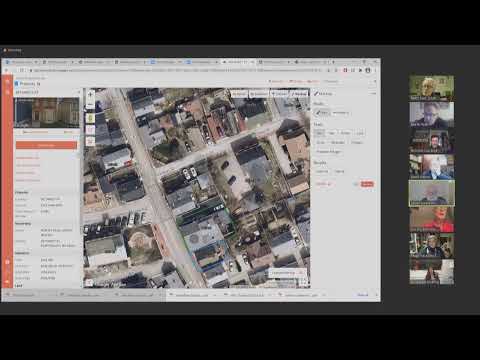Click the expand icon at the map's bottom-right corner

point(303,282)
